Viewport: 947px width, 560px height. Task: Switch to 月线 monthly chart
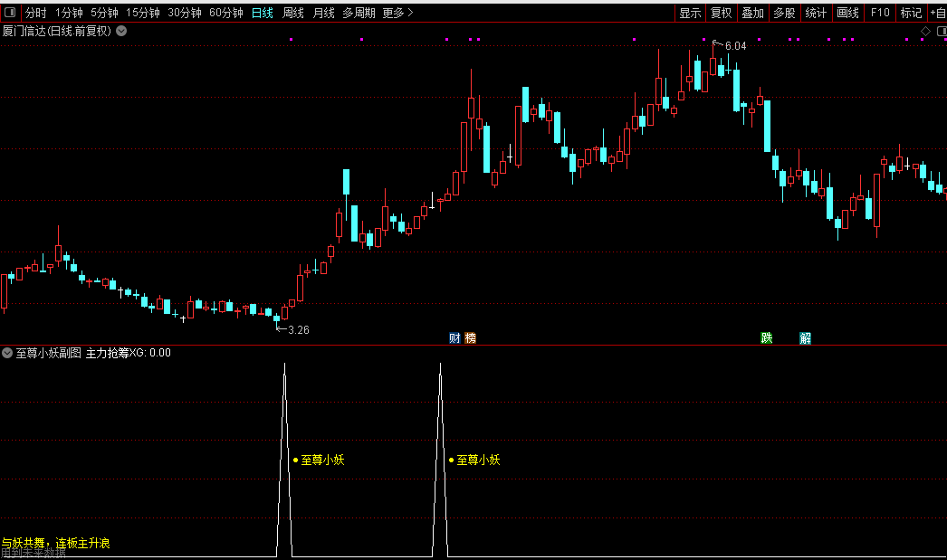pos(324,13)
